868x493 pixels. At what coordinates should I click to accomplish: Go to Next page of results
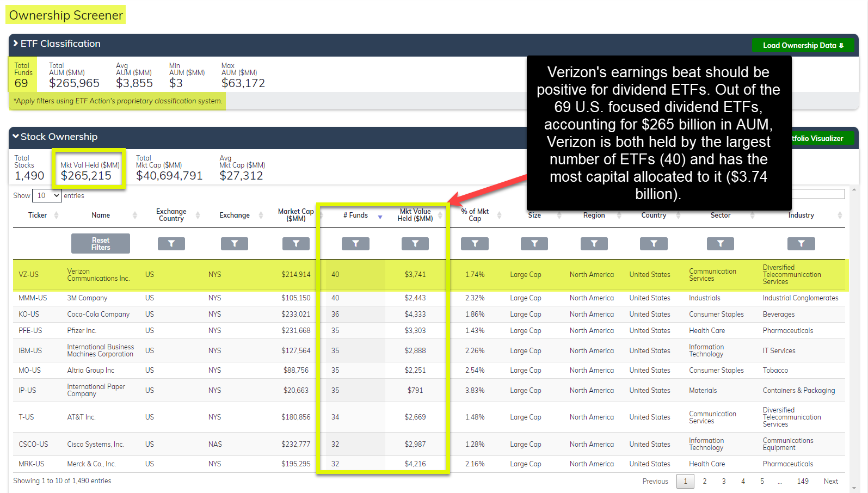tap(831, 482)
